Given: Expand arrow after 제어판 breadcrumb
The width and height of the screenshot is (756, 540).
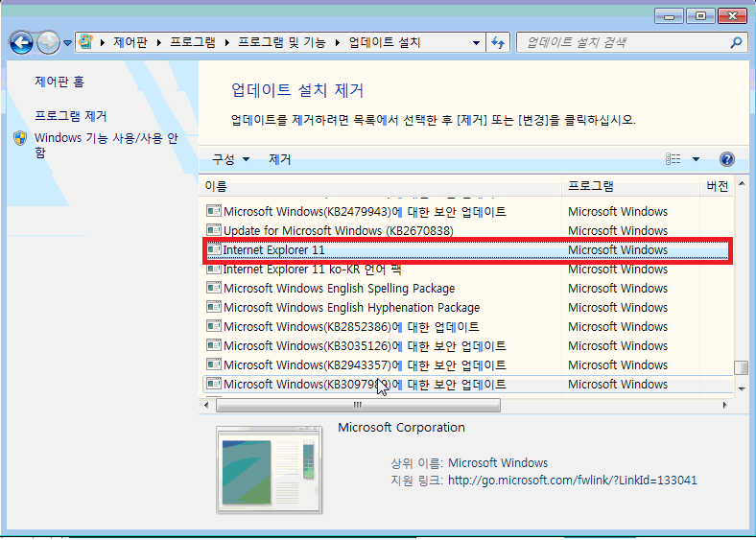Looking at the screenshot, I should pos(158,42).
